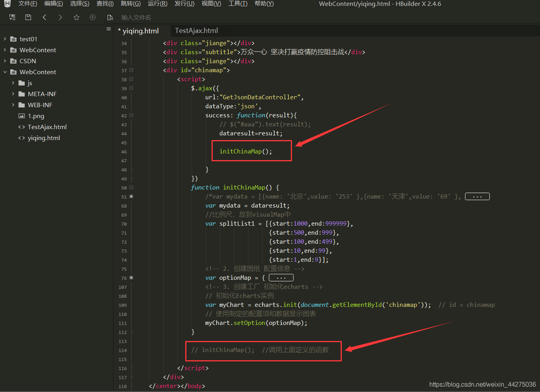The image size is (540, 392).
Task: Click line number 109 in the gutter
Action: click(x=122, y=305)
